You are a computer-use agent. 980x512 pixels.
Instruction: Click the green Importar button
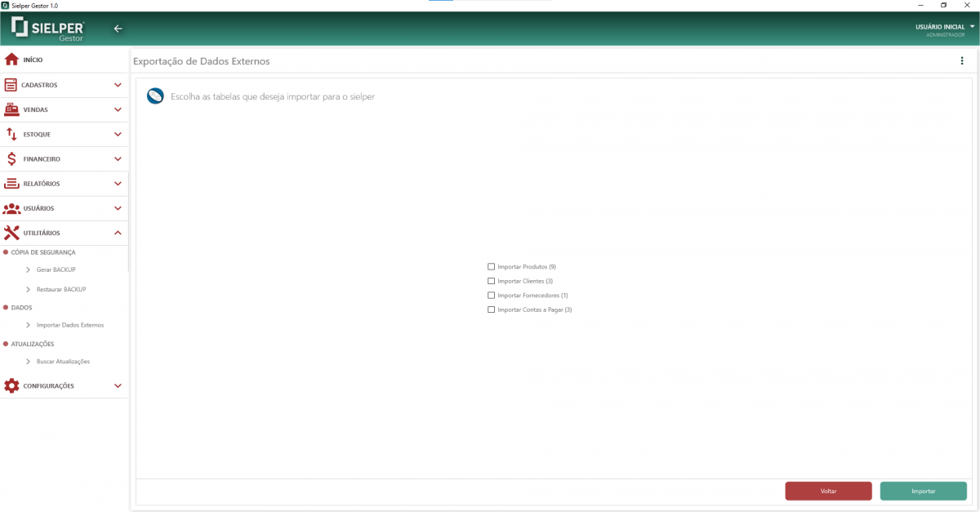click(x=923, y=492)
